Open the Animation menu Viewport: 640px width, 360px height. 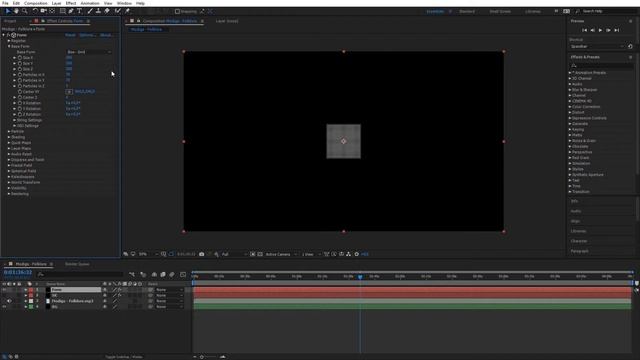[90, 3]
